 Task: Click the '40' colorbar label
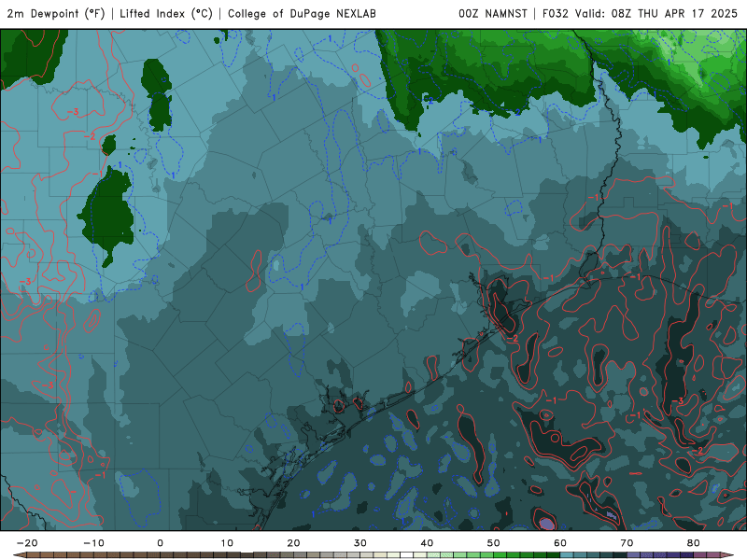pyautogui.click(x=427, y=543)
